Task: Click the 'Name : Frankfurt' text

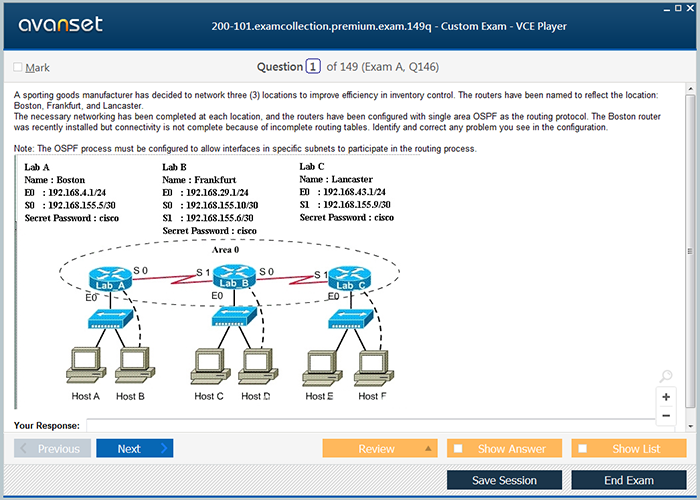Action: (x=199, y=179)
